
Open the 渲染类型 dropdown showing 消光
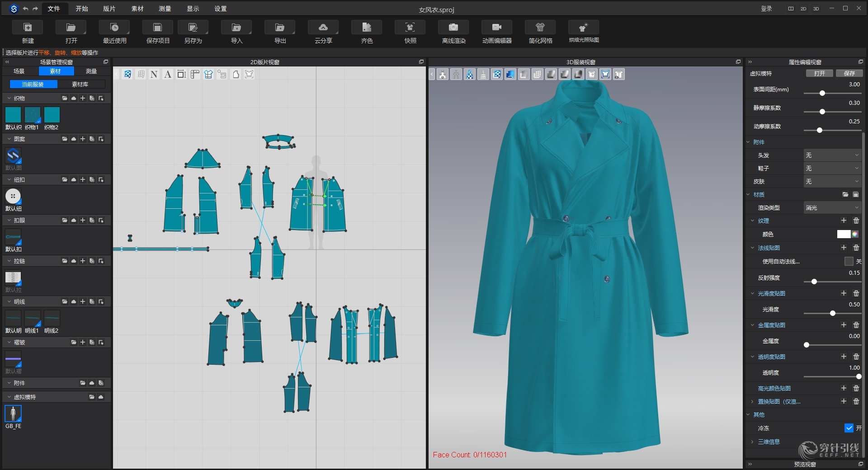tap(832, 207)
